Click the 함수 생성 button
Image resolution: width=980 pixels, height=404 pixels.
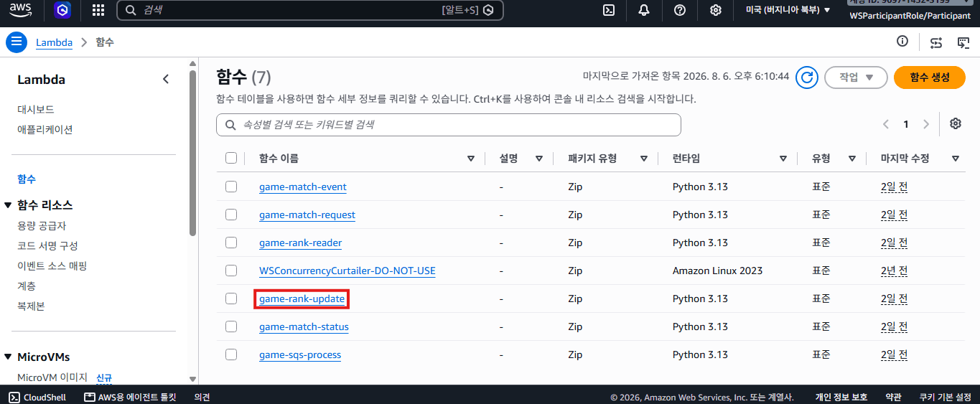[x=929, y=77]
